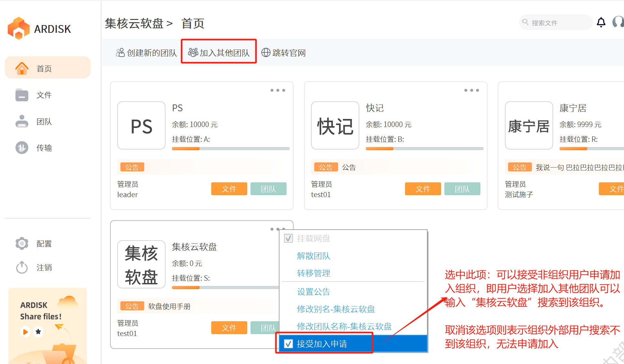Viewport: 624px width, 364px height.
Task: Click the PS storage usage bar
Action: point(231,149)
